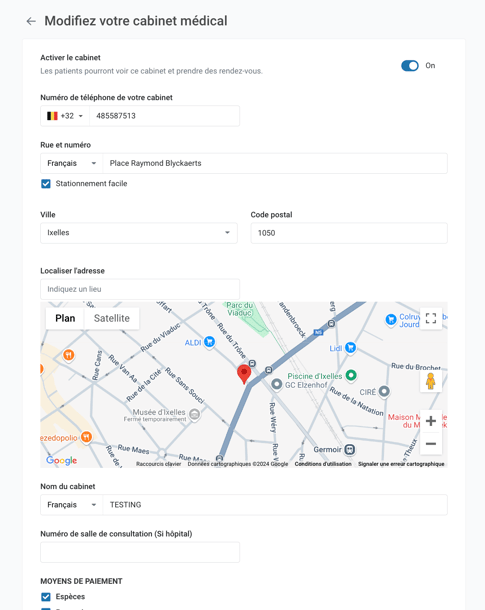Click the Lidl store marker on map
Viewport: 485px width, 610px height.
pyautogui.click(x=350, y=348)
